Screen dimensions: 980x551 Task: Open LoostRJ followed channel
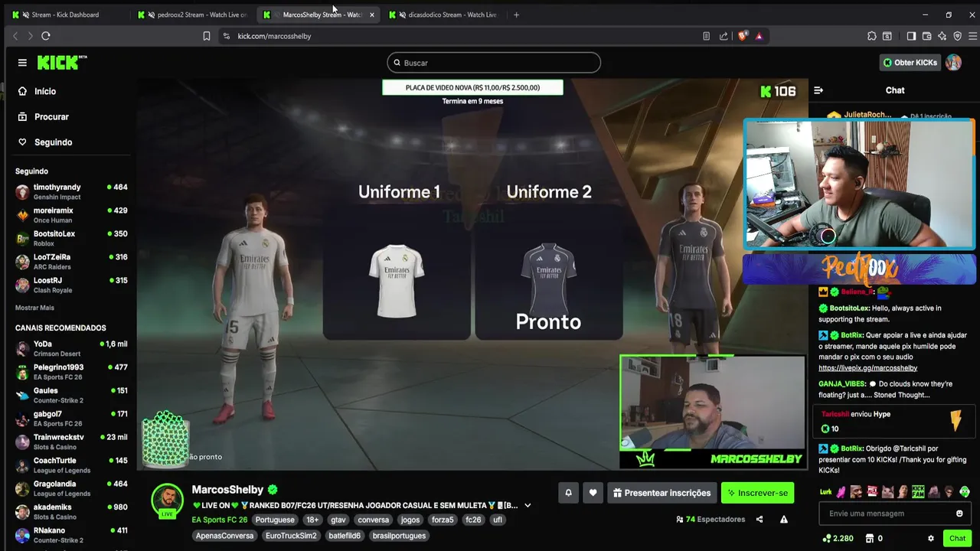(71, 285)
